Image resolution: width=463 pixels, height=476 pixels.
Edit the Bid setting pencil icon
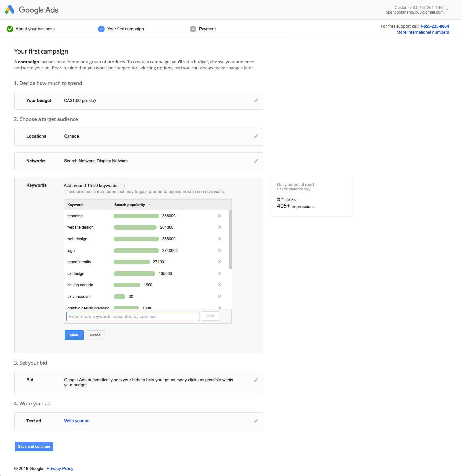coord(256,380)
